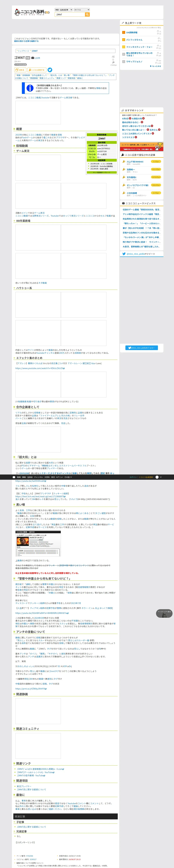Collapse the 概要 section heading toggle

coord(14,129)
